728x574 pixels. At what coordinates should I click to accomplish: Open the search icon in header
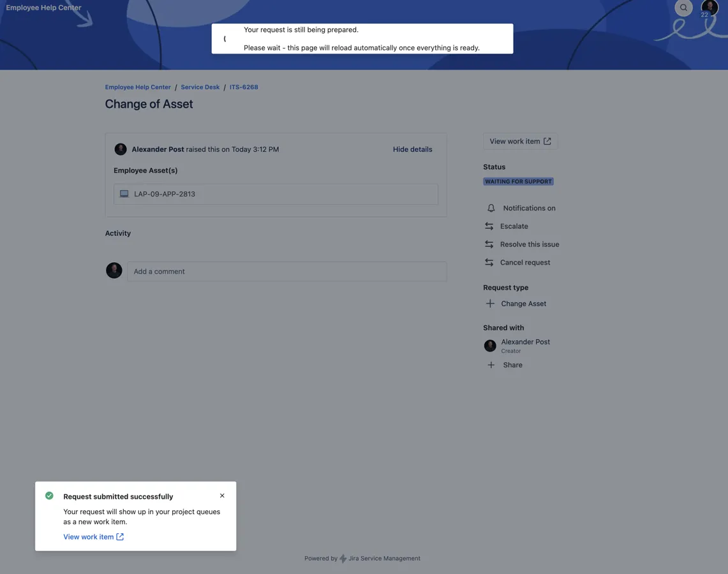point(683,8)
